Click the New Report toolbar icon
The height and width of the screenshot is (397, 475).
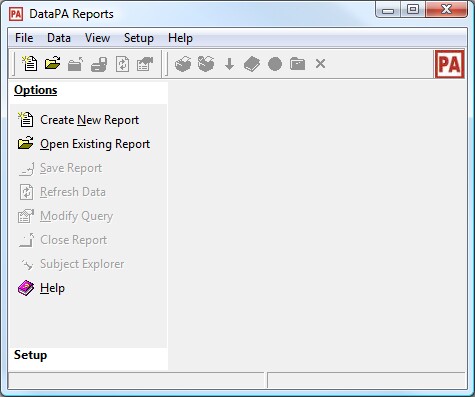[29, 64]
